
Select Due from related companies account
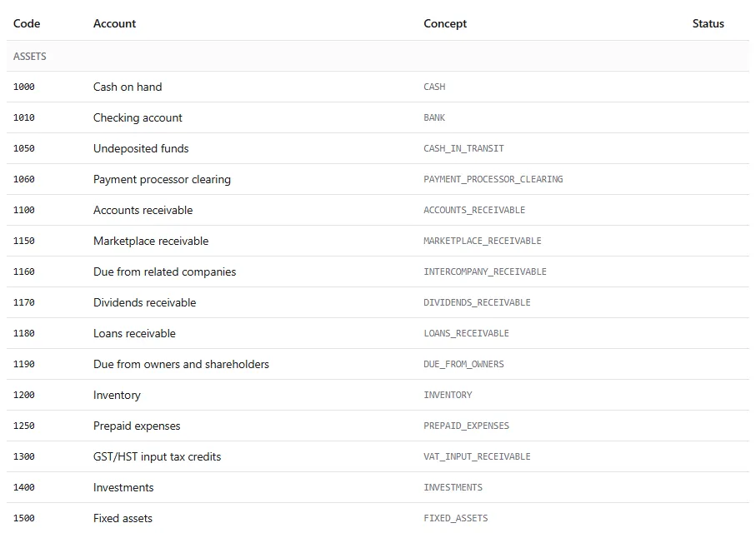[x=164, y=271]
